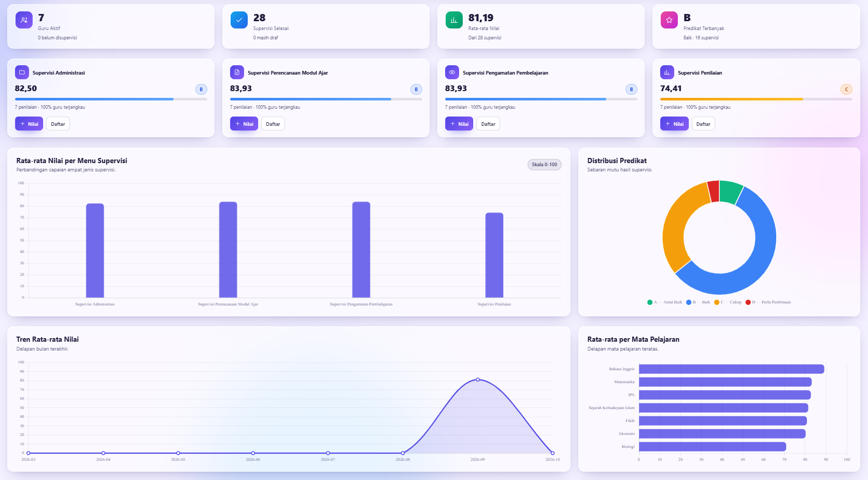The height and width of the screenshot is (480, 868).
Task: Select the Supervisi Perencanaan Modul Ajar chart bar
Action: [228, 250]
